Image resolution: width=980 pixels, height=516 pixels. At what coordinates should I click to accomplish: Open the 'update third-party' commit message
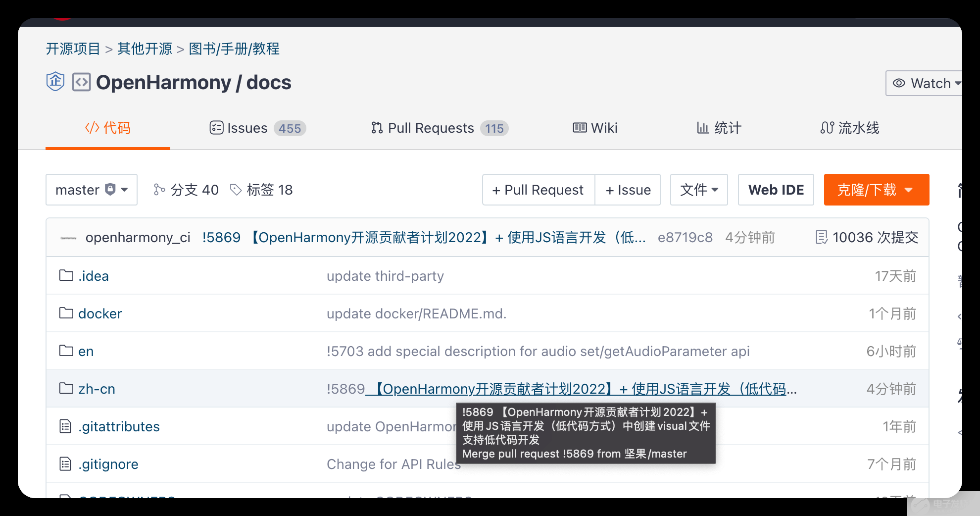[385, 276]
